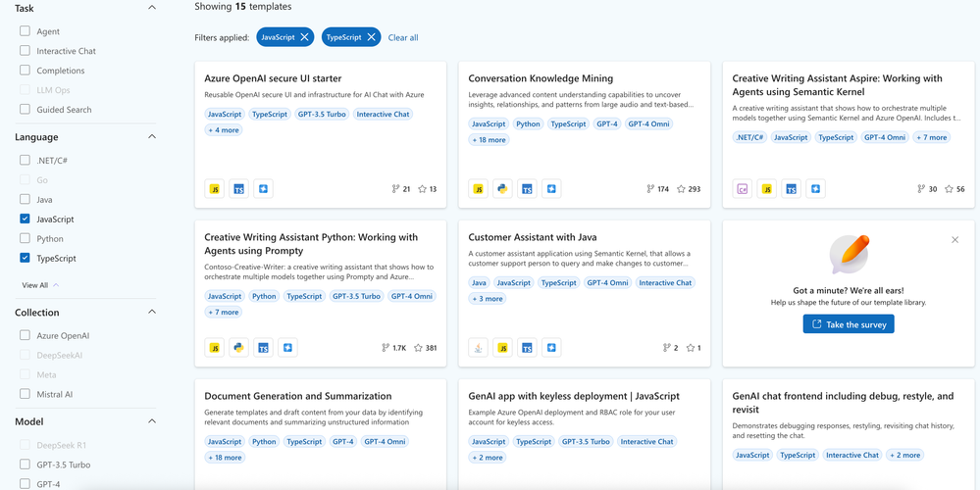
Task: Enable the Agent task checkbox
Action: click(x=25, y=31)
